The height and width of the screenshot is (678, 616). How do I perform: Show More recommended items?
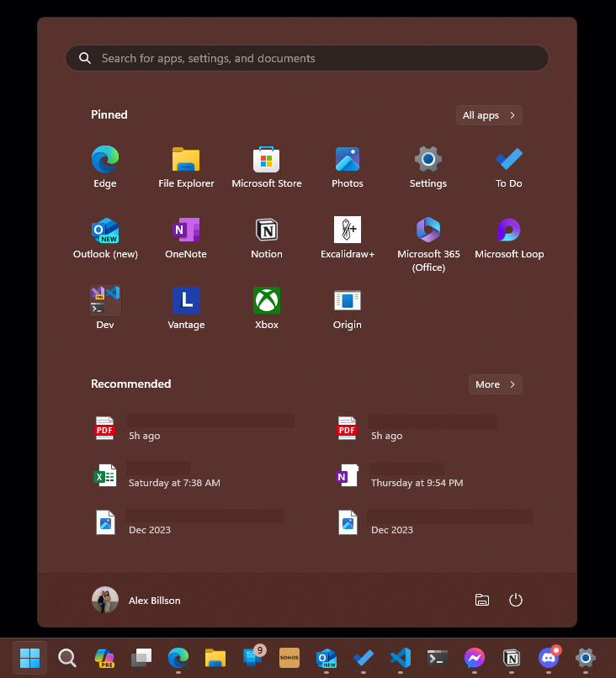(495, 384)
